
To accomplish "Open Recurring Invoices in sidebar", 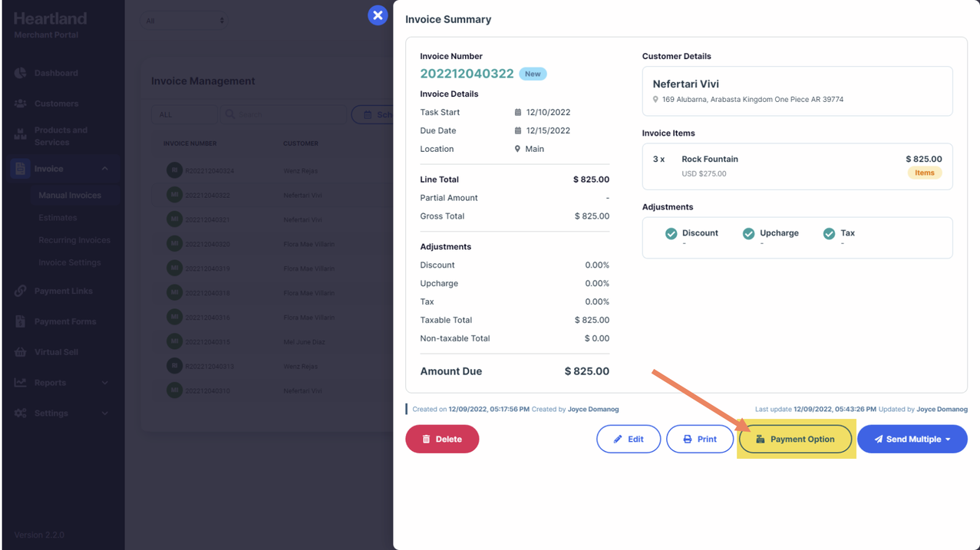I will pos(74,240).
